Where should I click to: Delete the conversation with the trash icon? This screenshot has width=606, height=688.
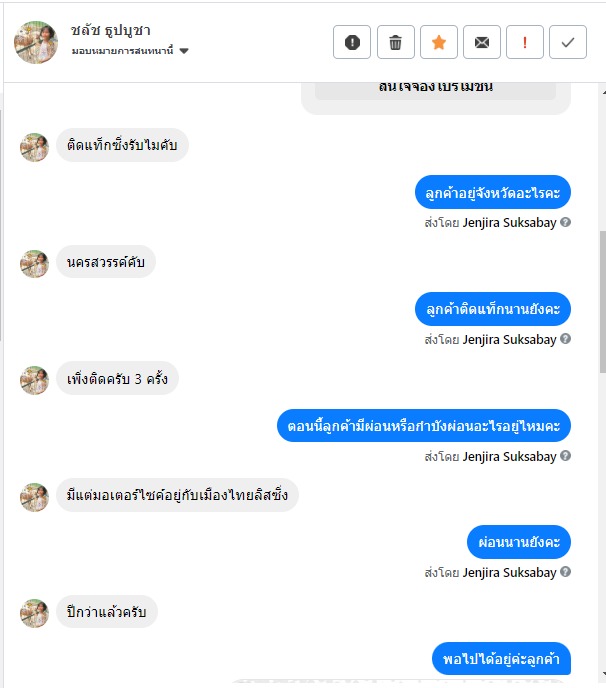coord(395,42)
